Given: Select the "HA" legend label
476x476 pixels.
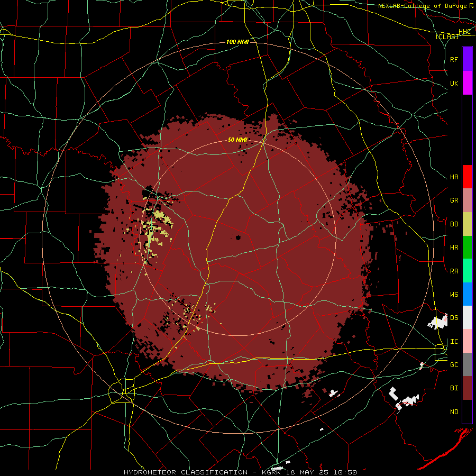Looking at the screenshot, I should (454, 177).
